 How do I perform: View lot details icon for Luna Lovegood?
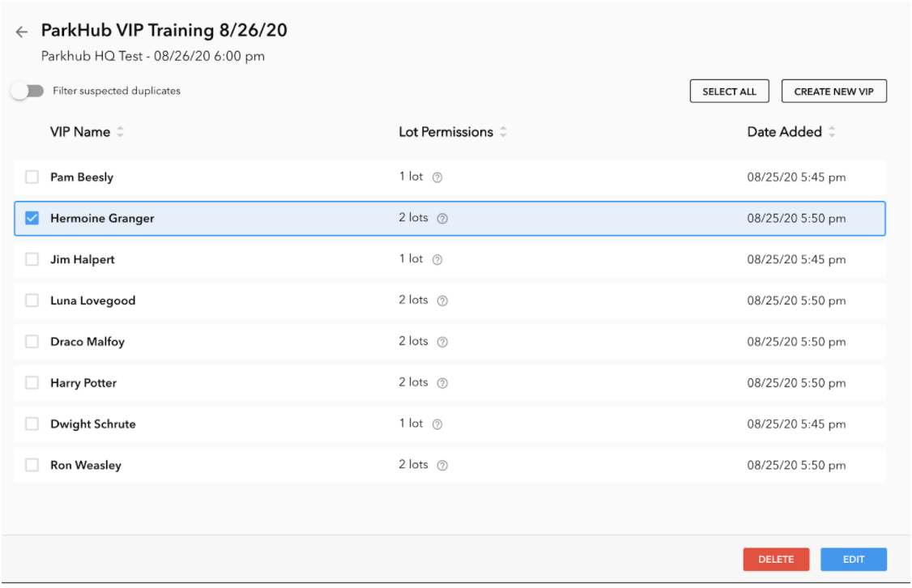[442, 300]
